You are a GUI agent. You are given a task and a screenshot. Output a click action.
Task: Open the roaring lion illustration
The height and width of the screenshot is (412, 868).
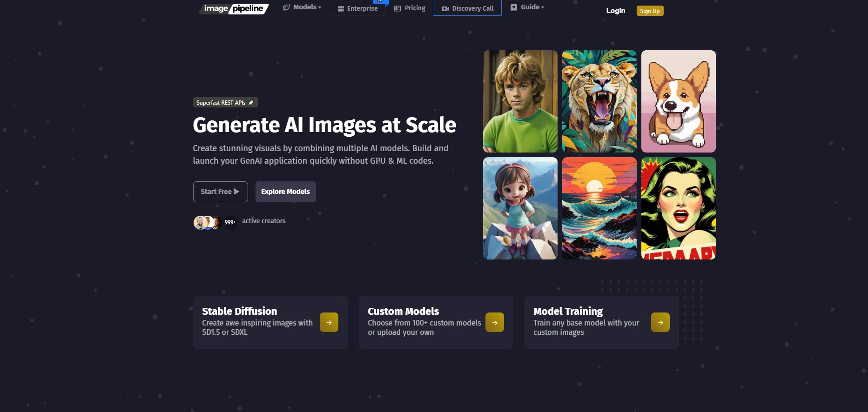click(599, 101)
